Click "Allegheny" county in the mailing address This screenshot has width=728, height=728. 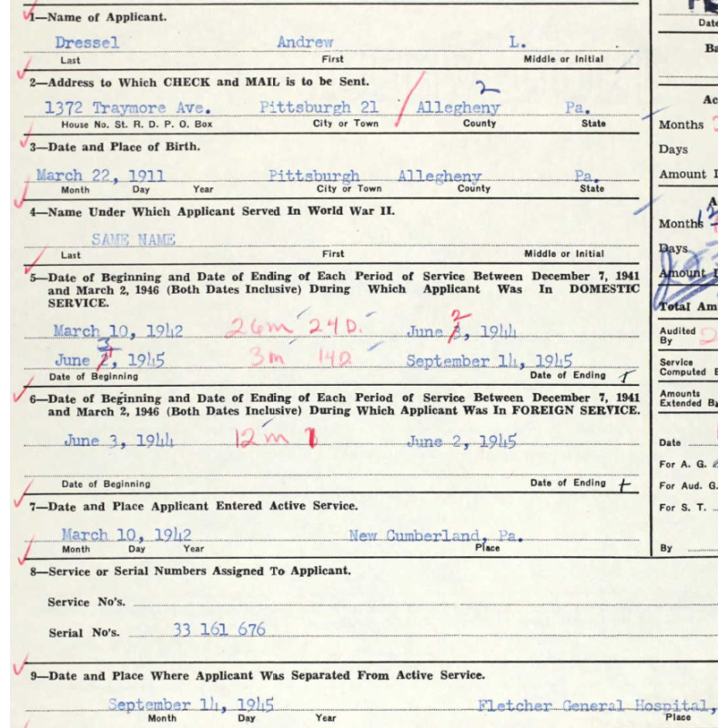(x=458, y=107)
